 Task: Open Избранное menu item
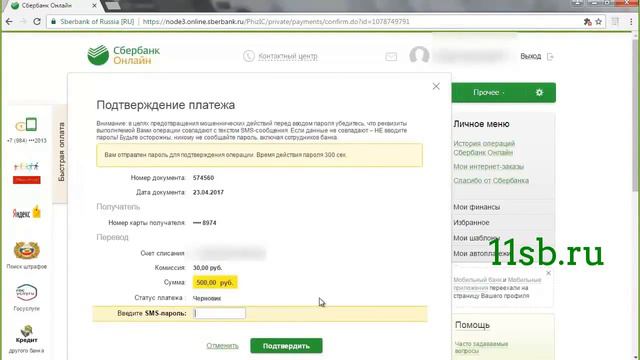[x=471, y=222]
